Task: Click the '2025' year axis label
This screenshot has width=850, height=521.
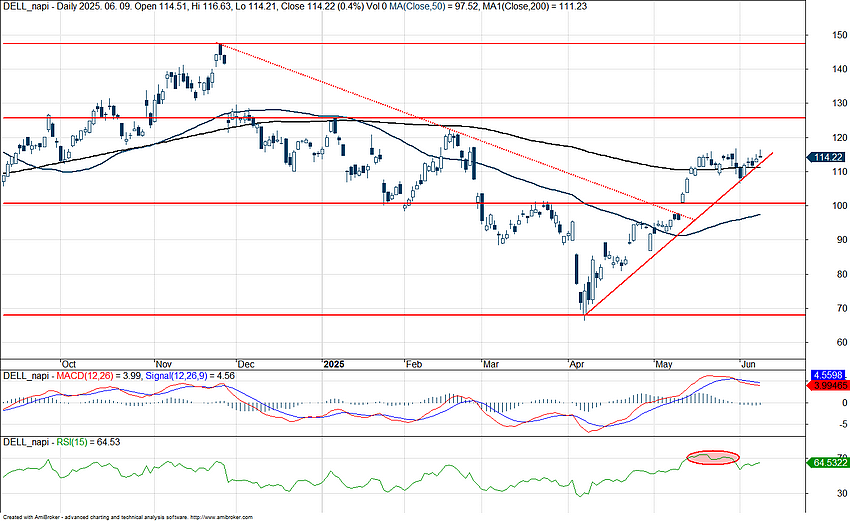Action: [334, 364]
